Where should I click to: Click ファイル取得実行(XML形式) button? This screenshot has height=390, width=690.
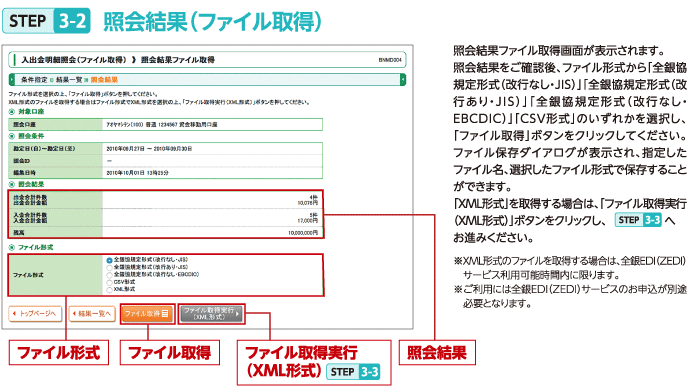pos(211,314)
